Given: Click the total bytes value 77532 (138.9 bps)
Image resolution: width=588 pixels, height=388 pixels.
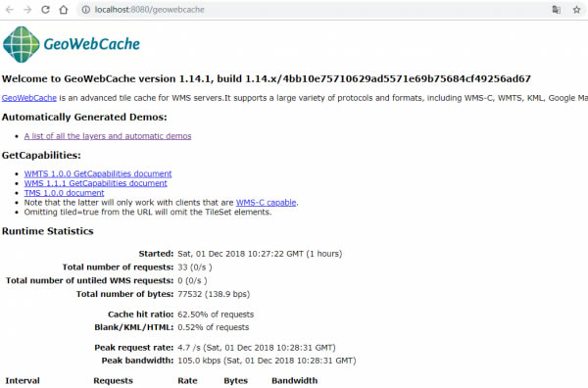Looking at the screenshot, I should point(214,294).
